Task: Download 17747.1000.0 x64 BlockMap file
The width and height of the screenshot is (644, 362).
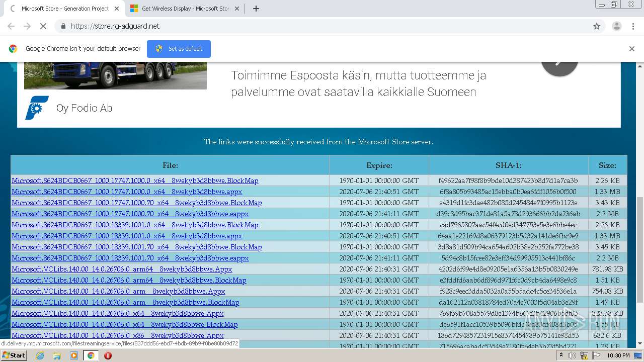Action: click(x=135, y=180)
